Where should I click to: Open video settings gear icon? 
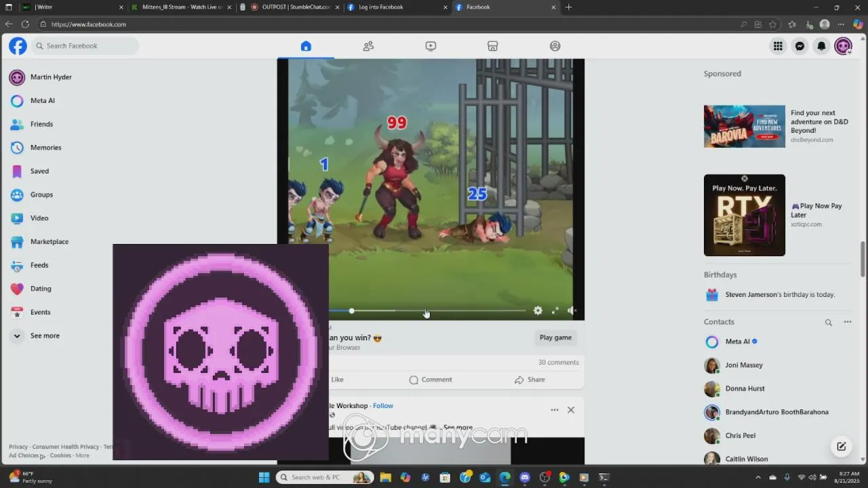click(x=538, y=310)
